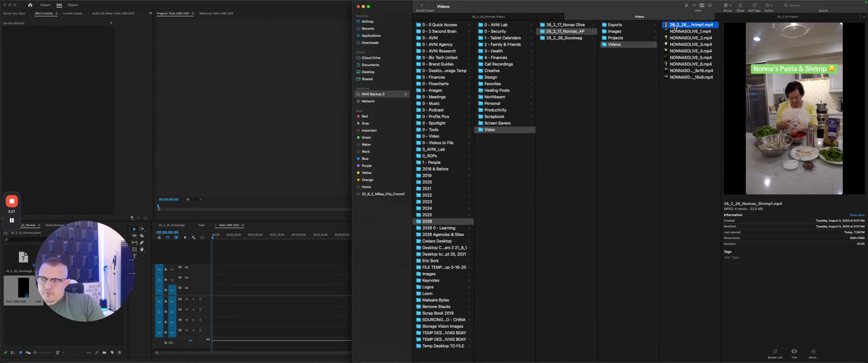Click the Share icon in Finder toolbar
The height and width of the screenshot is (363, 868).
point(740,5)
